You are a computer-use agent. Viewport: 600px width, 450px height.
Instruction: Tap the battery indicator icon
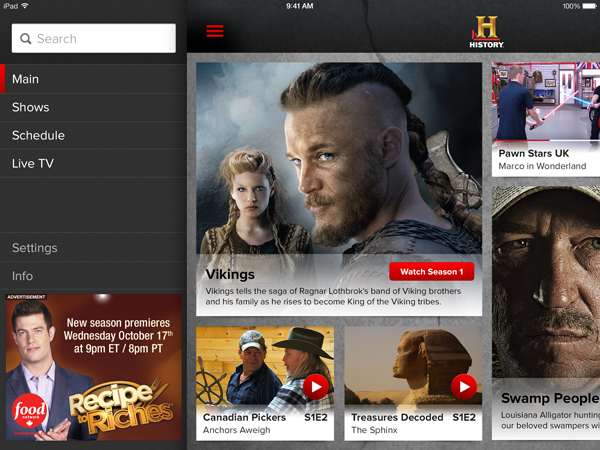(x=589, y=6)
